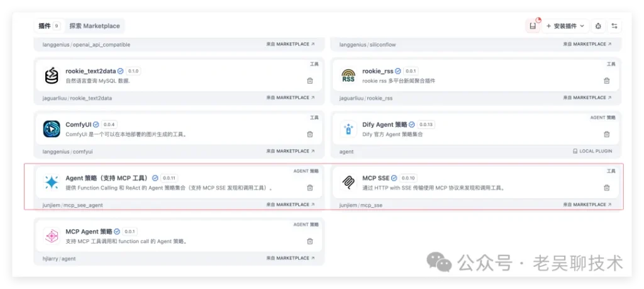Select the 插件 tab

49,26
